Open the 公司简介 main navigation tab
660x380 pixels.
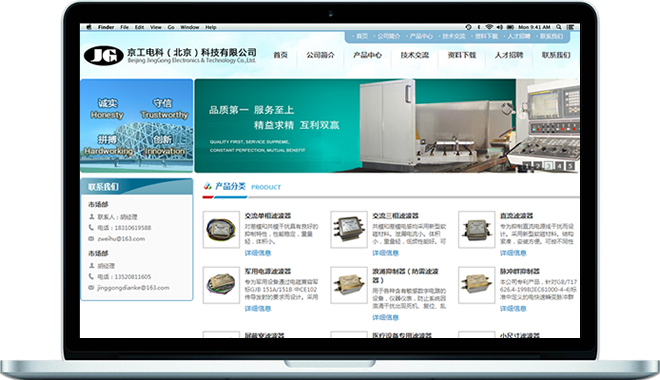[320, 55]
